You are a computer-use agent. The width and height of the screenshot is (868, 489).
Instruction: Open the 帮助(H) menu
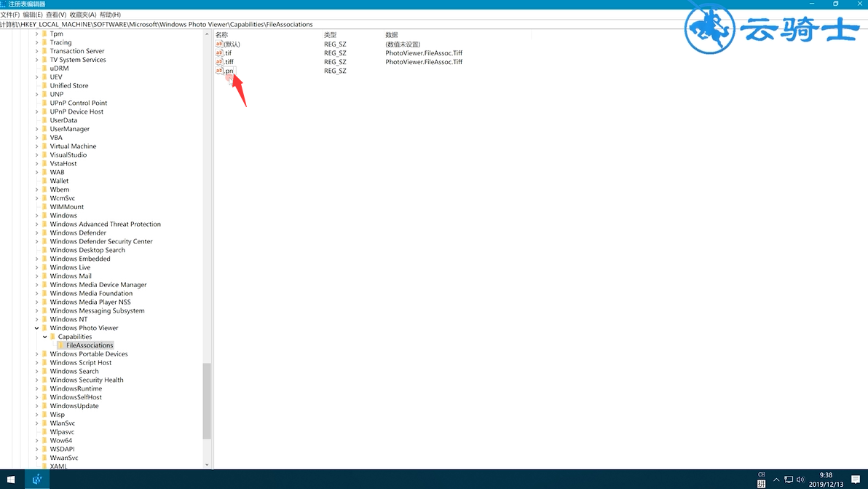tap(110, 15)
